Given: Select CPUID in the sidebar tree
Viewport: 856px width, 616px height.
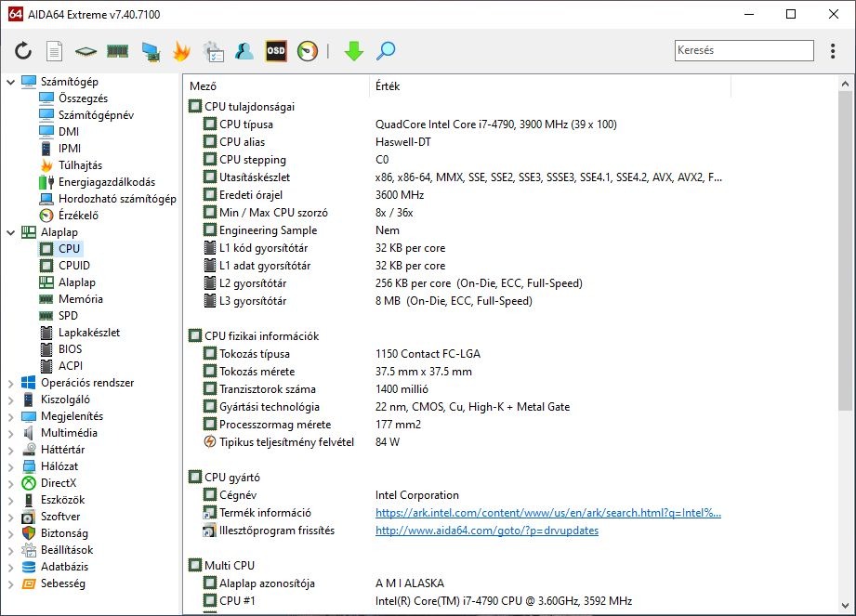Looking at the screenshot, I should (74, 266).
